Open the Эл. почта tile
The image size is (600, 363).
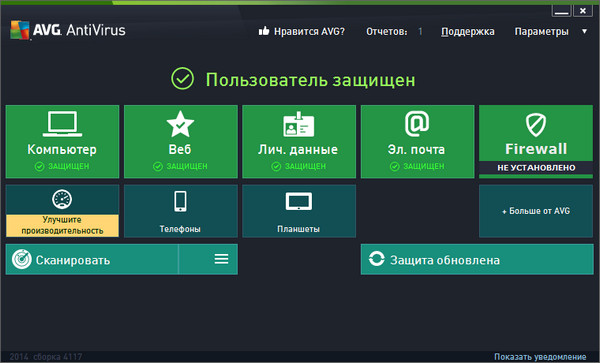417,142
